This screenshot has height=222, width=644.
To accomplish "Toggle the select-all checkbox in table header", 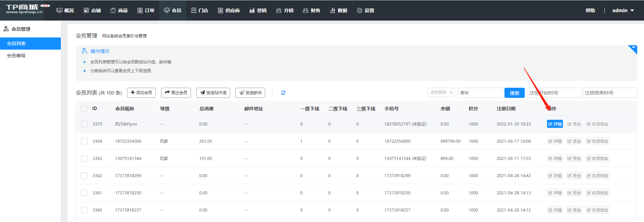I will (x=84, y=109).
